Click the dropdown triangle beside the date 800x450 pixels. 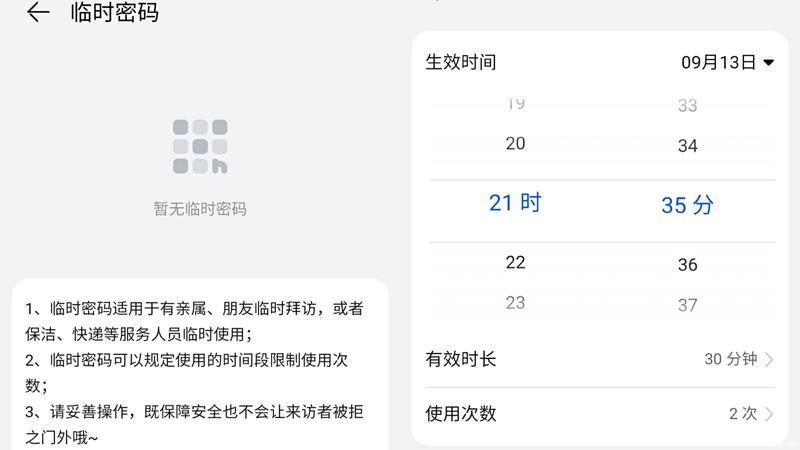pyautogui.click(x=768, y=63)
